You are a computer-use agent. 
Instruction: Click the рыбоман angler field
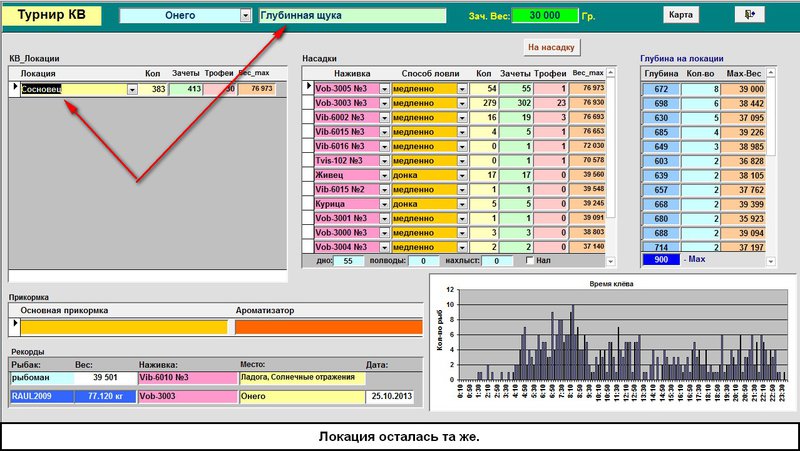[x=42, y=378]
